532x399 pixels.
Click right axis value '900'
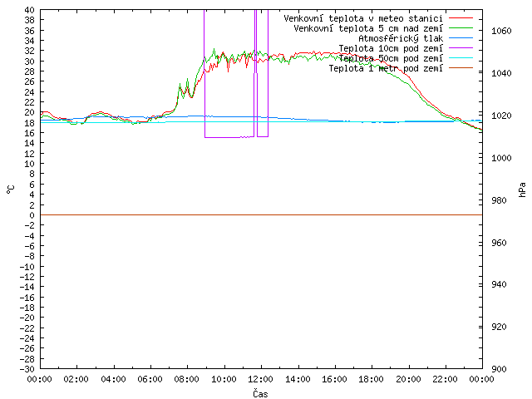coord(499,369)
